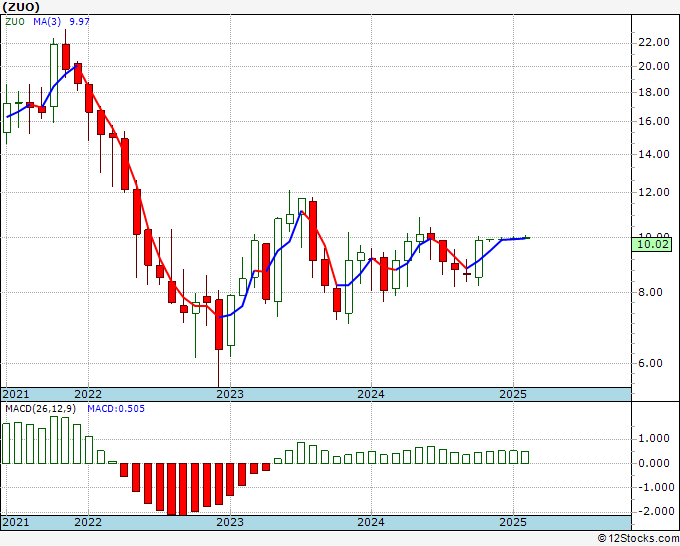Click the 10.02 current price tag
This screenshot has width=680, height=546.
point(654,244)
